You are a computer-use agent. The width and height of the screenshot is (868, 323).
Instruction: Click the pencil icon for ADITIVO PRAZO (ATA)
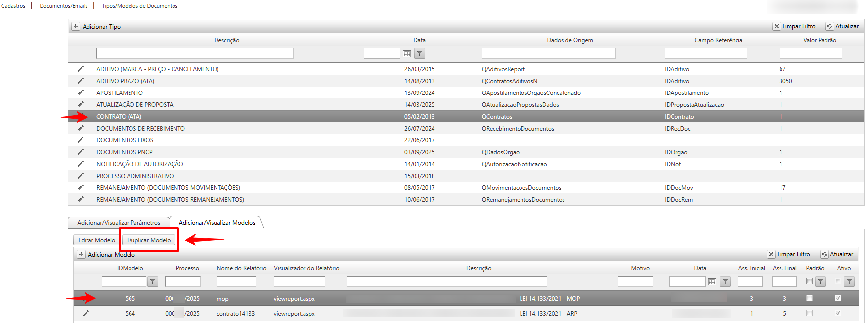[x=81, y=81]
